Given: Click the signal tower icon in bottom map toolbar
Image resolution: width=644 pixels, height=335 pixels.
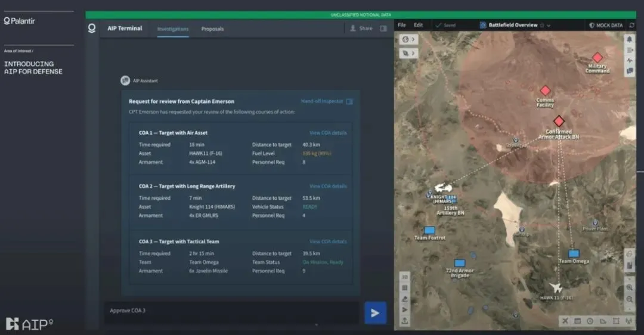Looking at the screenshot, I should 628,321.
